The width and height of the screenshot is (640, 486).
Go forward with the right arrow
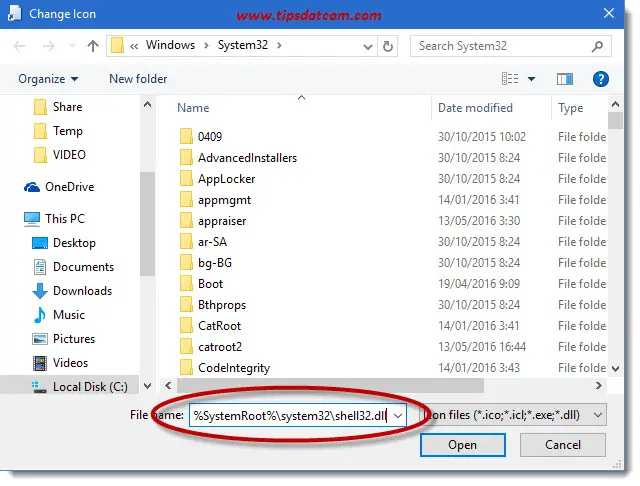[49, 46]
